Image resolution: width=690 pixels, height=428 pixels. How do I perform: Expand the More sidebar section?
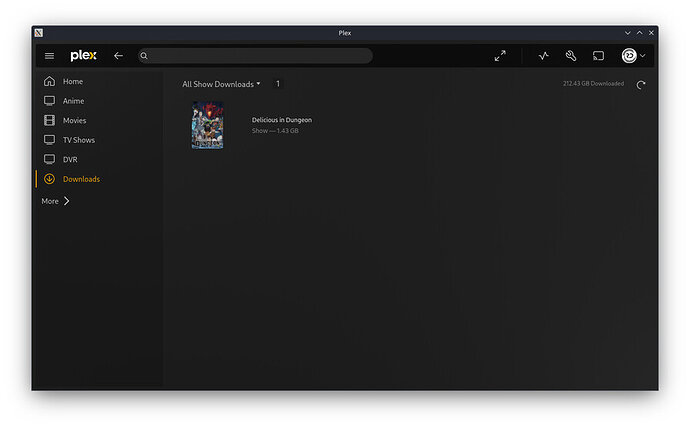55,201
